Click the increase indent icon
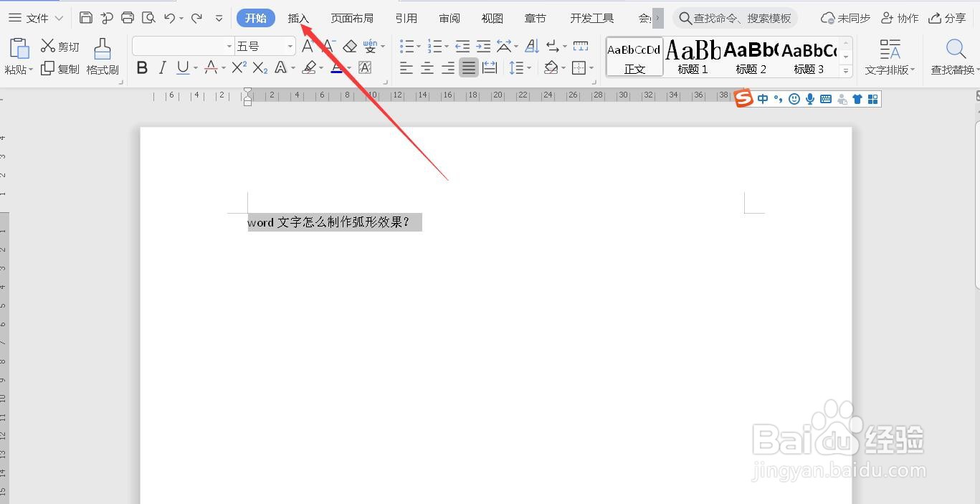Screen dimensions: 980x504 point(483,47)
